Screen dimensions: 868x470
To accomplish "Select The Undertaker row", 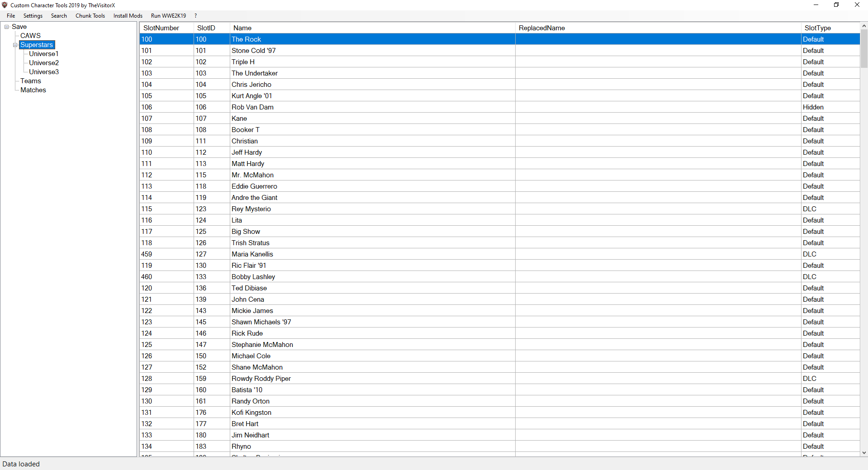I will coord(499,73).
